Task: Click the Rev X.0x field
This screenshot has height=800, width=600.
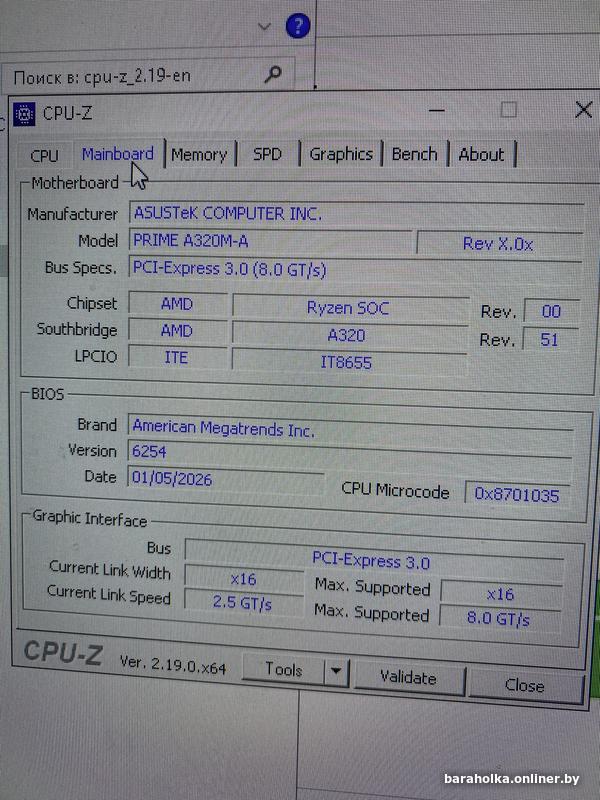Action: (499, 244)
